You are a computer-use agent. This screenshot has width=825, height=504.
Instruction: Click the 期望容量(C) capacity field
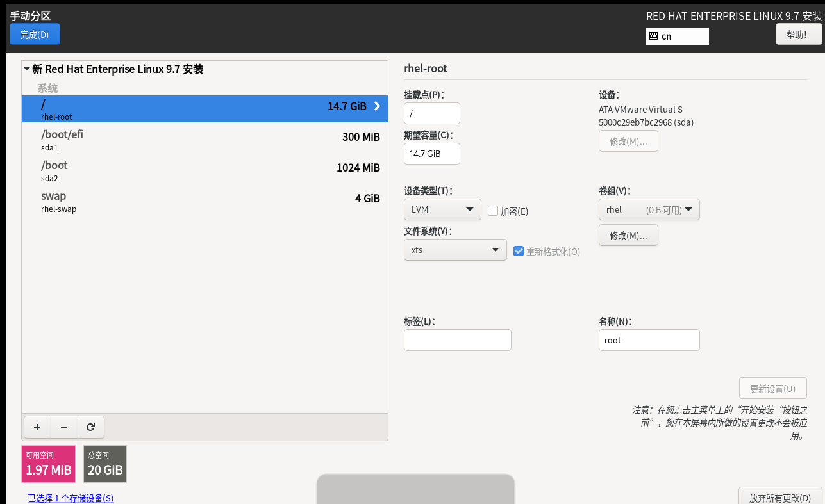(x=432, y=154)
